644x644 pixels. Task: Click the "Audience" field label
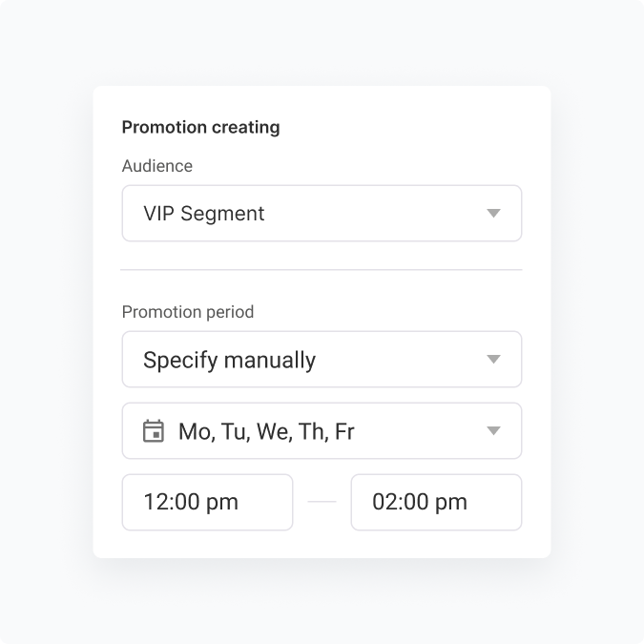[157, 166]
